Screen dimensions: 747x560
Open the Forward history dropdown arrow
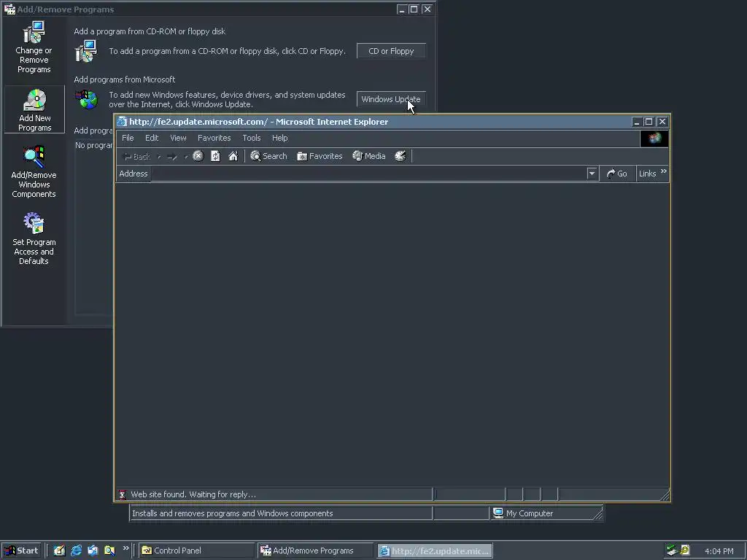[x=186, y=157]
